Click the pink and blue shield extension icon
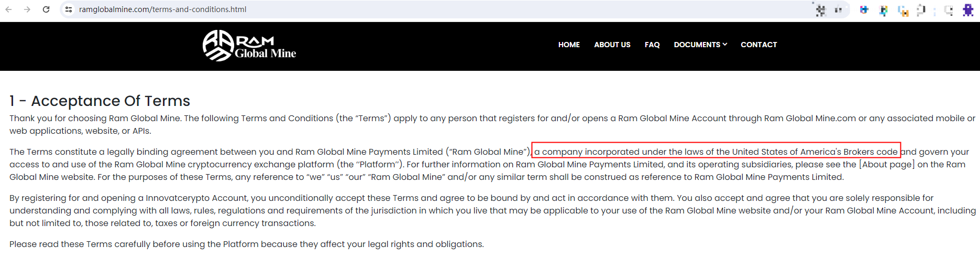This screenshot has height=257, width=980. (864, 10)
